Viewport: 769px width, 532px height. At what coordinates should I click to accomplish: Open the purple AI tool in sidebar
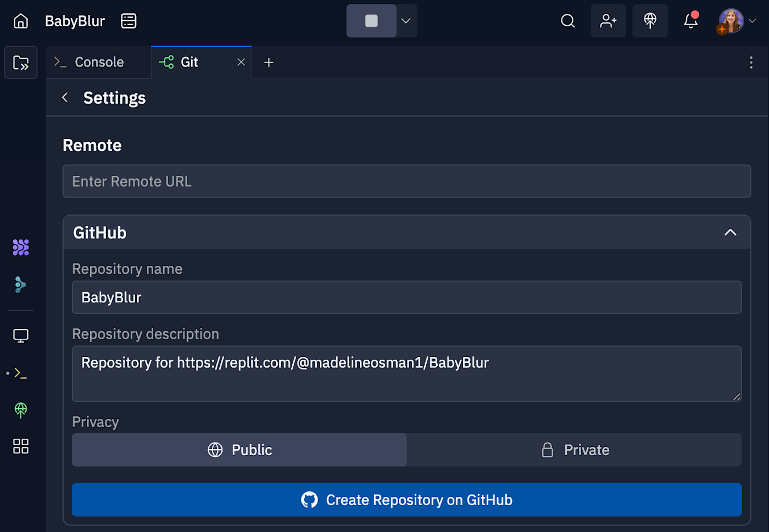21,248
